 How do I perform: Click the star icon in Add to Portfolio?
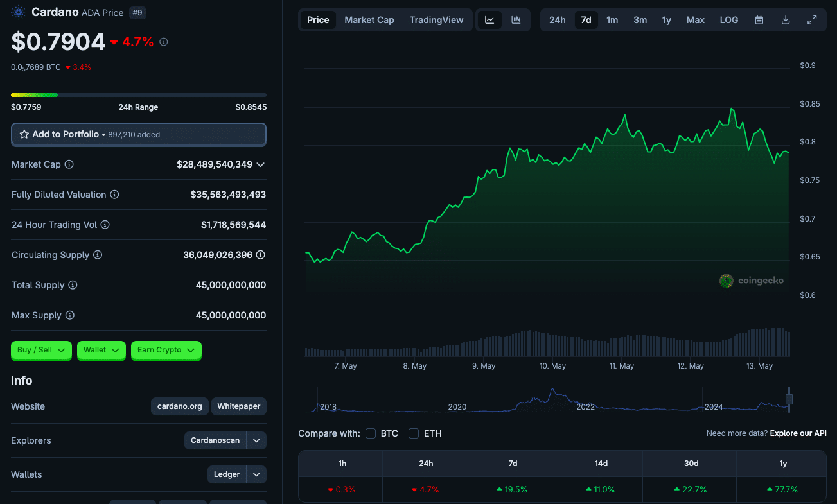[x=24, y=134]
